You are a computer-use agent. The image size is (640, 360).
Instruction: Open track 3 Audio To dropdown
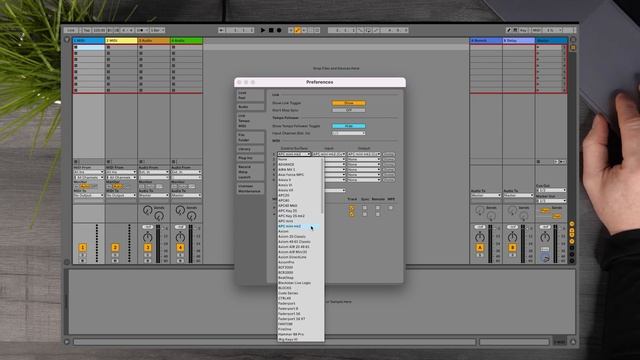tap(154, 196)
